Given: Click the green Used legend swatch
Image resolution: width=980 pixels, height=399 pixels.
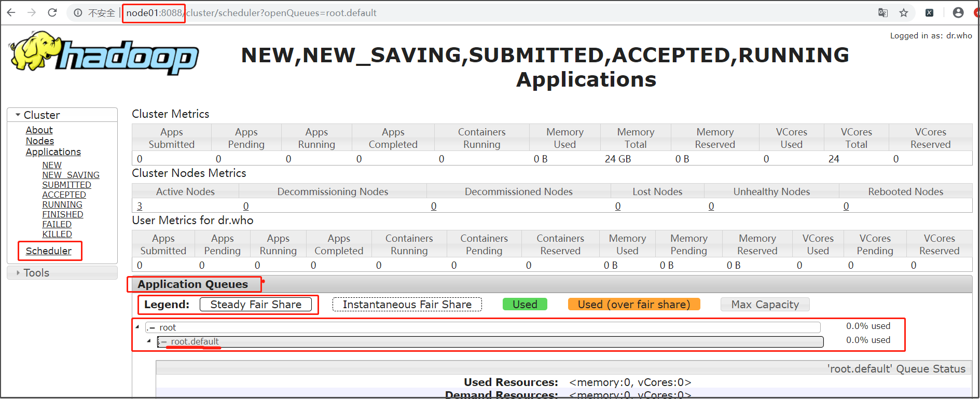Looking at the screenshot, I should pyautogui.click(x=525, y=305).
